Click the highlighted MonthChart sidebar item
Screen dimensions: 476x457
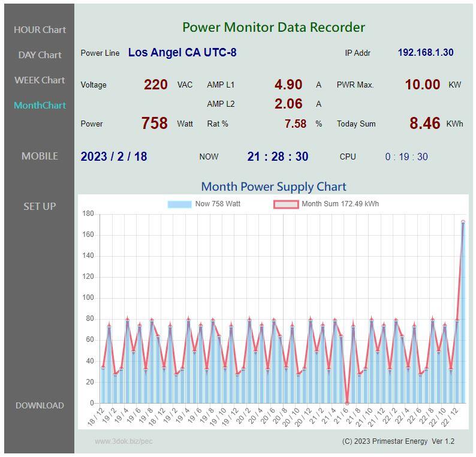pyautogui.click(x=40, y=105)
